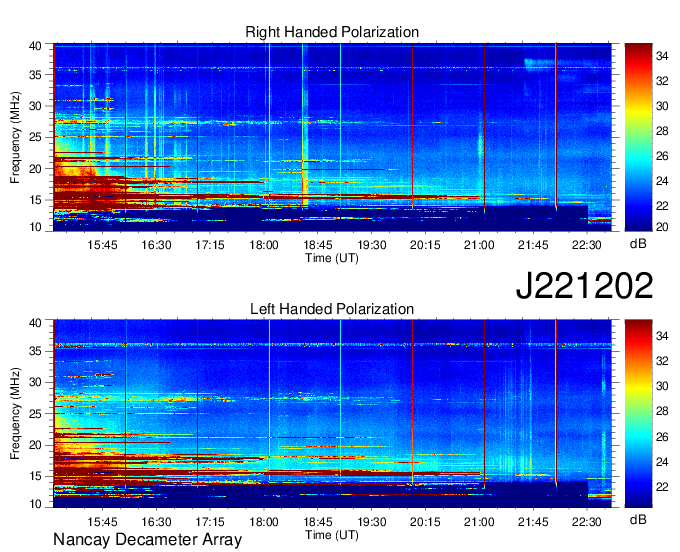Viewport: 680px width, 552px height.
Task: Click the Right Handed Polarization plot title
Action: tap(332, 32)
